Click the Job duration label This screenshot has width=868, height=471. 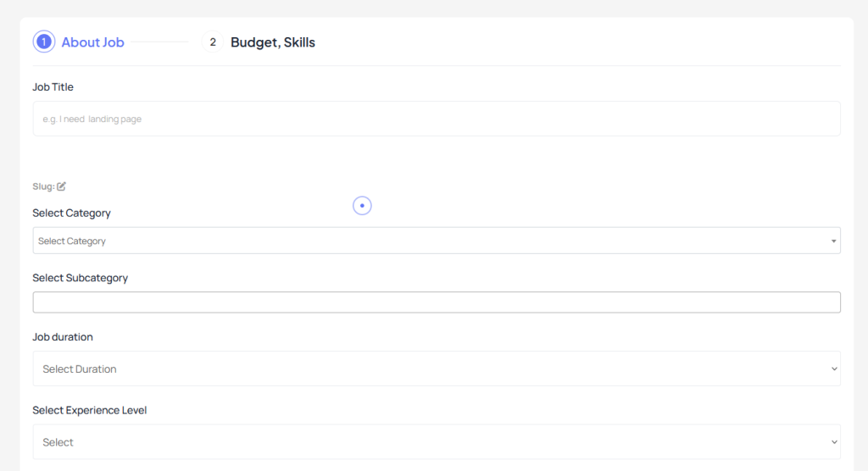[x=63, y=337]
